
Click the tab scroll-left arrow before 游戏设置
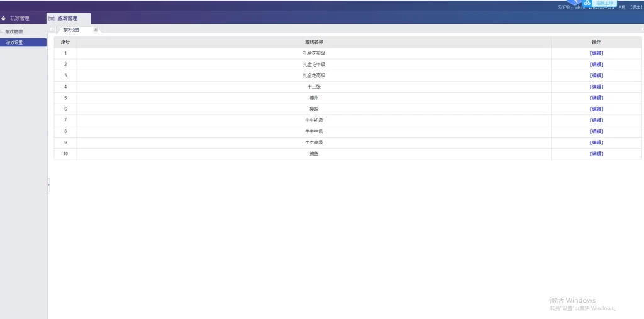[52, 30]
